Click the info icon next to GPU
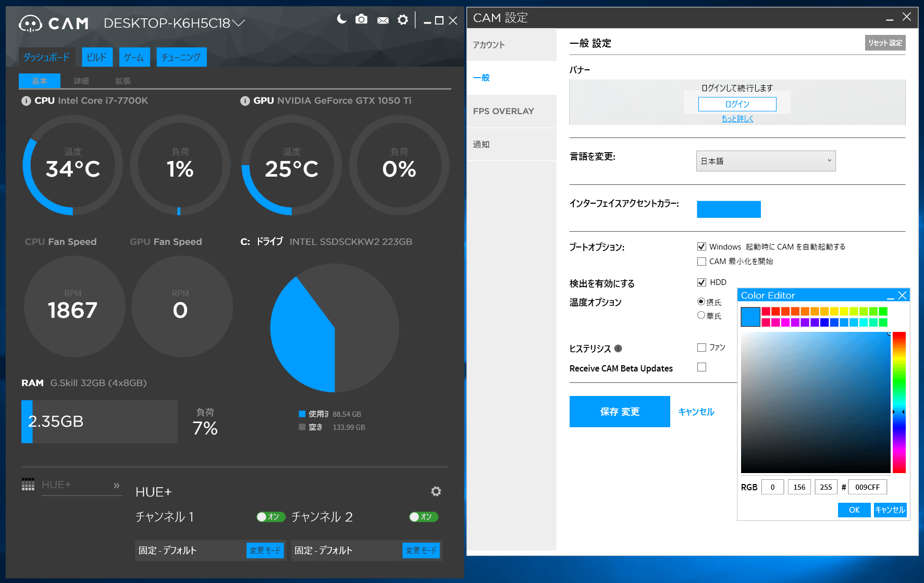The height and width of the screenshot is (583, 924). pos(245,101)
